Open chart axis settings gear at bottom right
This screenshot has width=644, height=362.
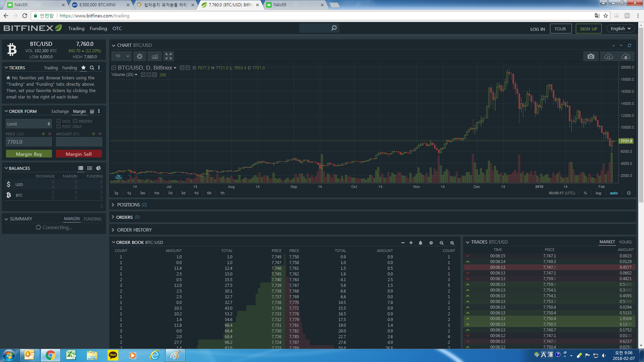[x=629, y=193]
